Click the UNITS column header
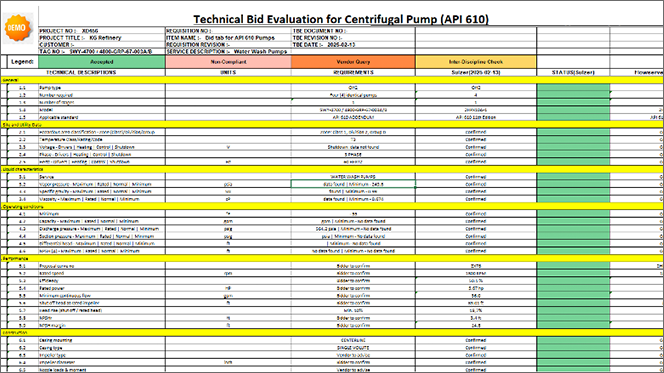Viewport: 664px width, 373px height. coord(228,72)
